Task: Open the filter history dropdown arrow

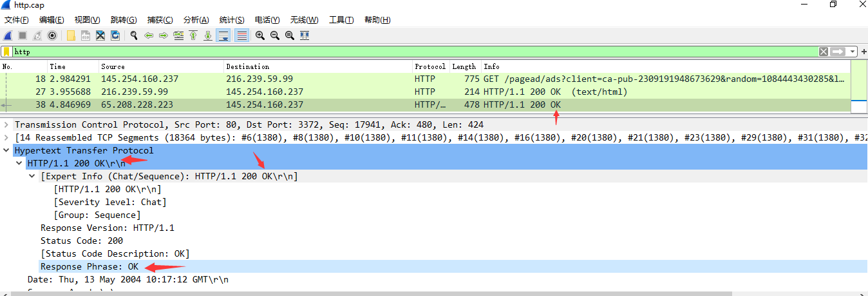Action: [x=853, y=52]
